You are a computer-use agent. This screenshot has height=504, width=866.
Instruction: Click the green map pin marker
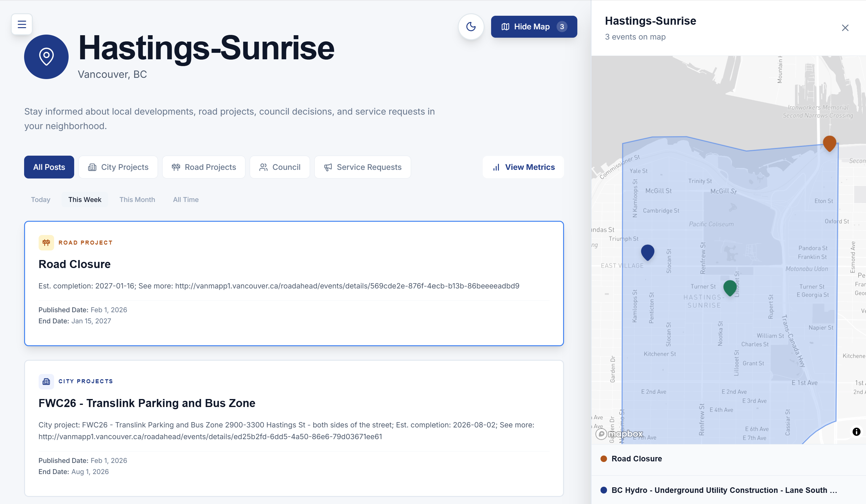click(x=730, y=288)
